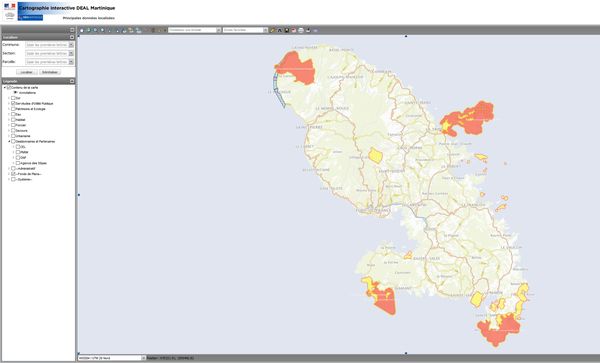
Task: Click the download icon beside the printer
Action: [x=308, y=30]
